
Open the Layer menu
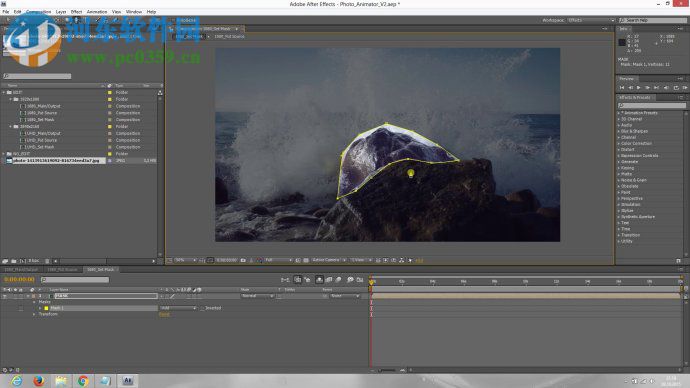tap(61, 12)
